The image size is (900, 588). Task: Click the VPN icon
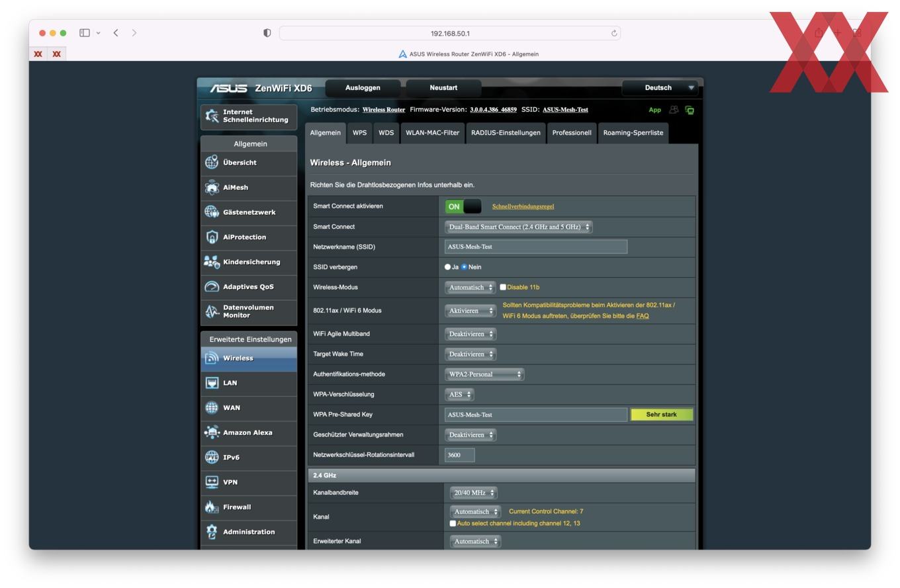coord(212,482)
